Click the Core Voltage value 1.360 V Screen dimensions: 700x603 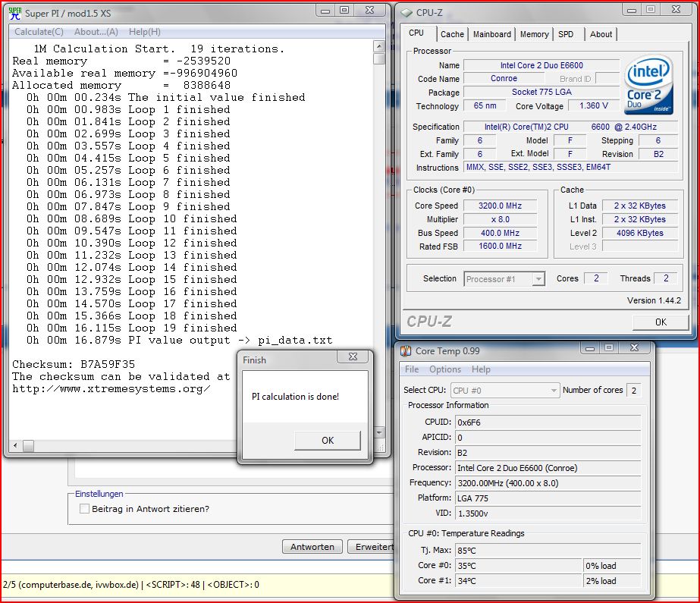coord(594,105)
